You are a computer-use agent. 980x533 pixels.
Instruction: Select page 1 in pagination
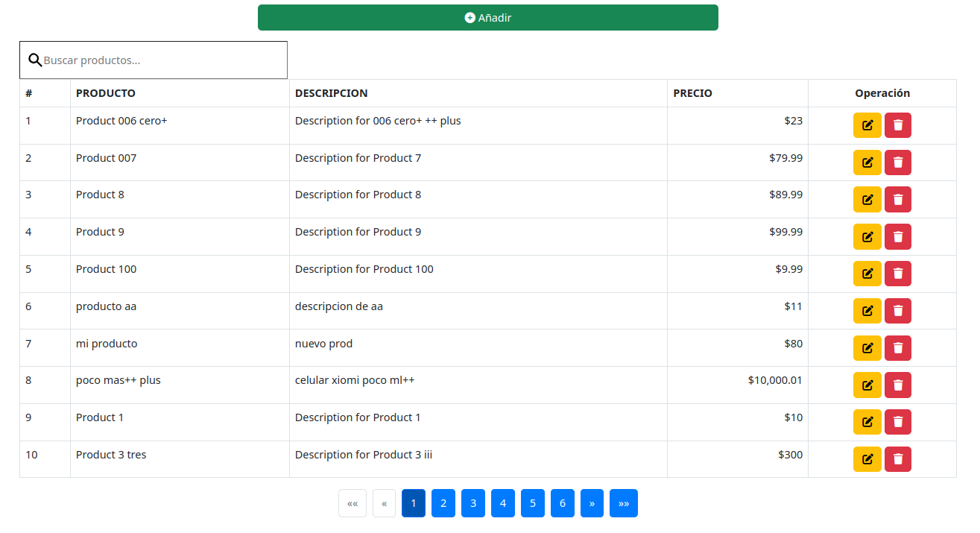(414, 503)
